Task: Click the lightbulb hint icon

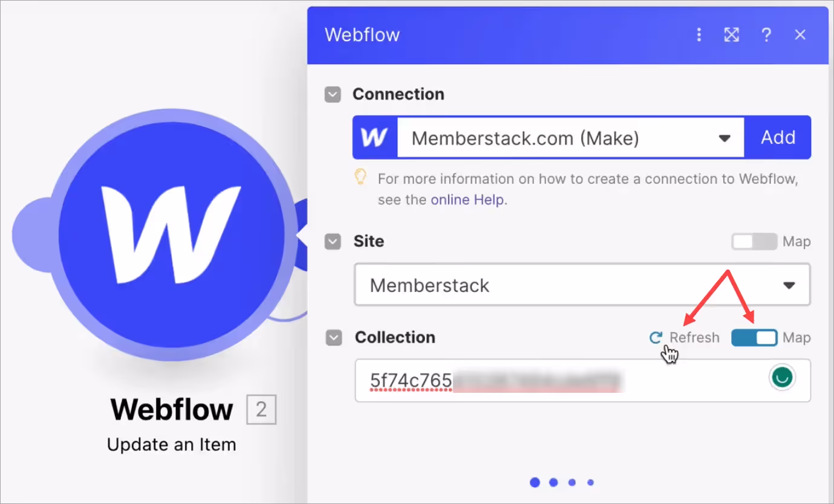Action: pos(360,178)
